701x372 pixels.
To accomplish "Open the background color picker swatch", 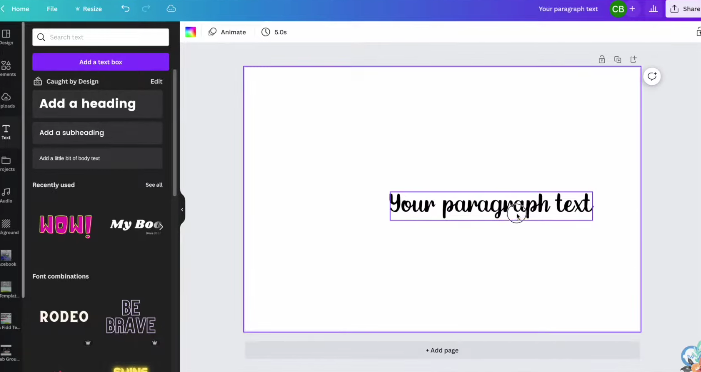I will point(191,32).
